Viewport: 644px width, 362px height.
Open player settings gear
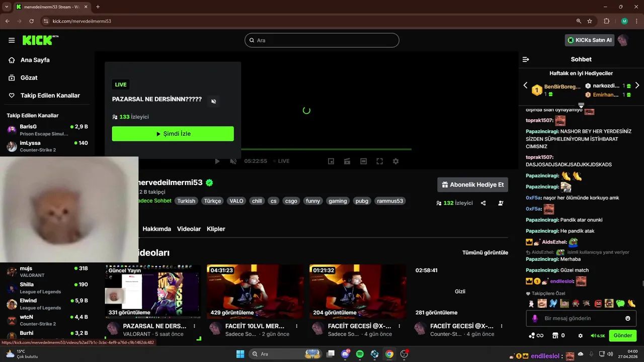click(395, 161)
